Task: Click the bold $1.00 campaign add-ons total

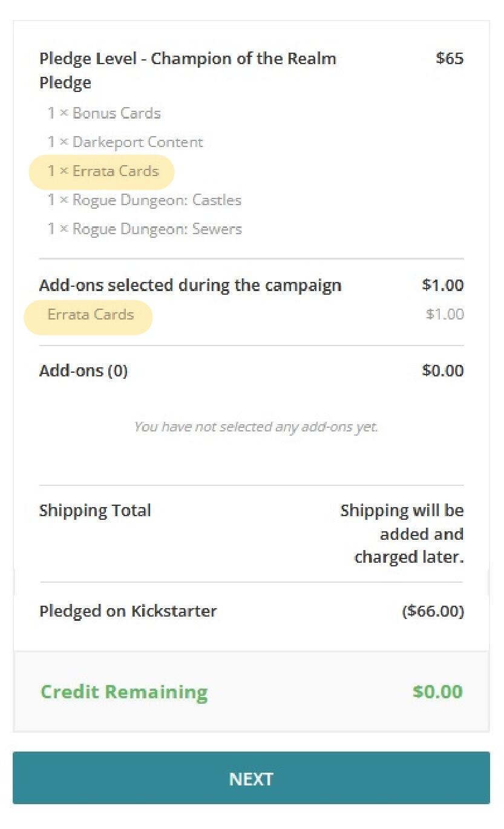Action: 442,285
